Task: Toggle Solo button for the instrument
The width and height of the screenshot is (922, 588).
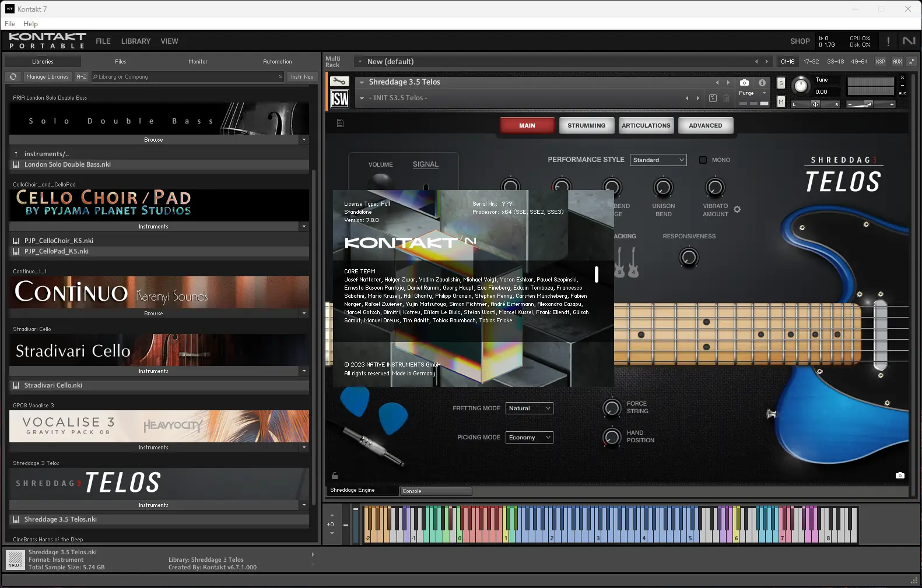Action: coord(781,83)
